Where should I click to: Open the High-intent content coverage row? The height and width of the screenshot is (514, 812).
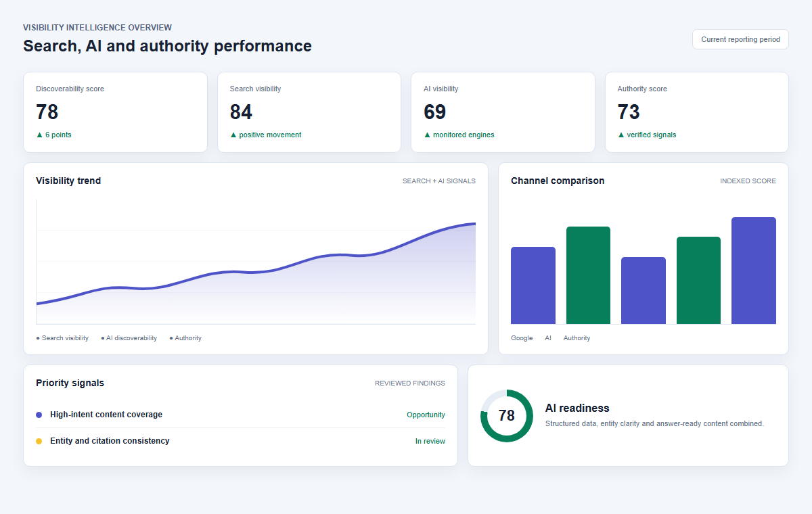tap(240, 415)
